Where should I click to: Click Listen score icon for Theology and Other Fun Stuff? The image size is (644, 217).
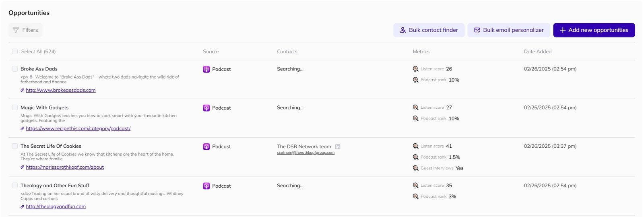(x=415, y=186)
